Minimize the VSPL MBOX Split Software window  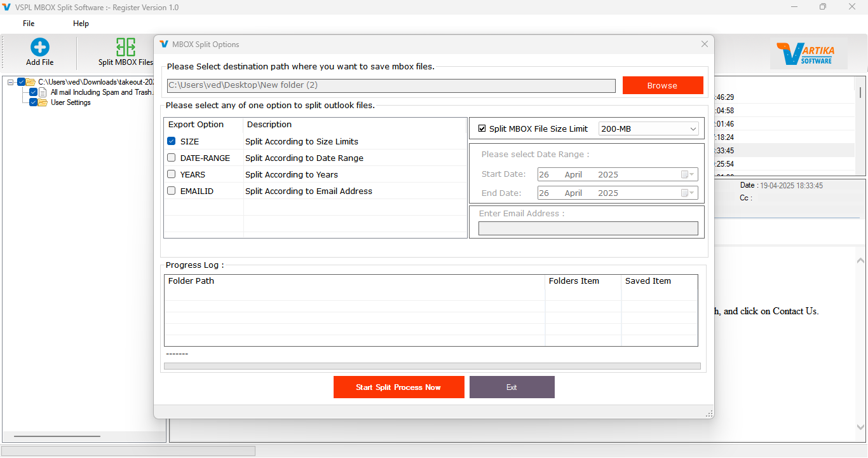click(794, 7)
